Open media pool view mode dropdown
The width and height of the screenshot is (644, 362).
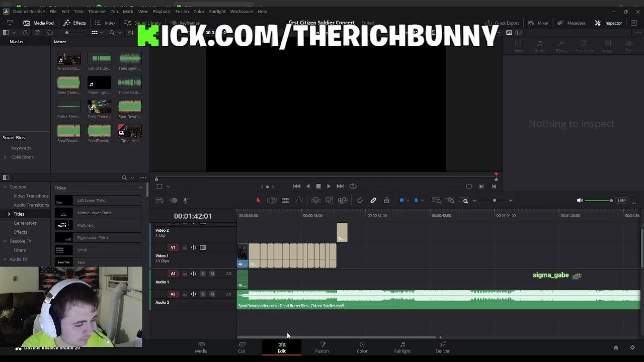click(102, 33)
